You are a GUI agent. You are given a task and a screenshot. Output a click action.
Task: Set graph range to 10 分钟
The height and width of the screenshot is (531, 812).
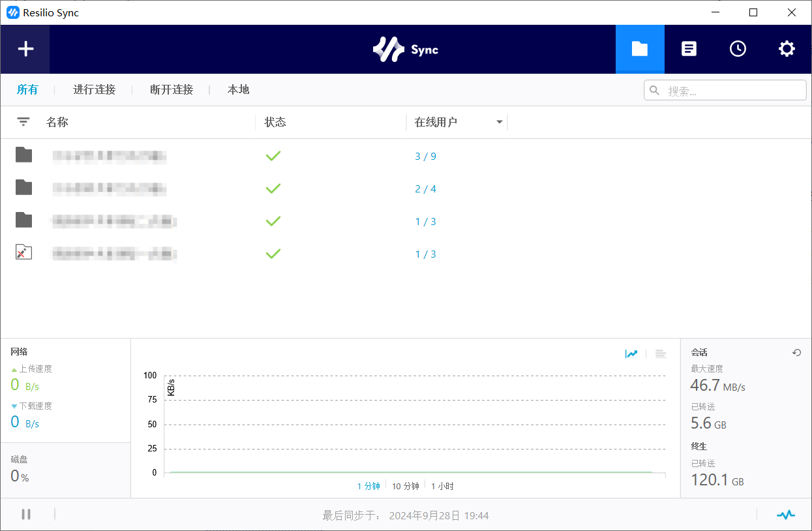pyautogui.click(x=406, y=486)
